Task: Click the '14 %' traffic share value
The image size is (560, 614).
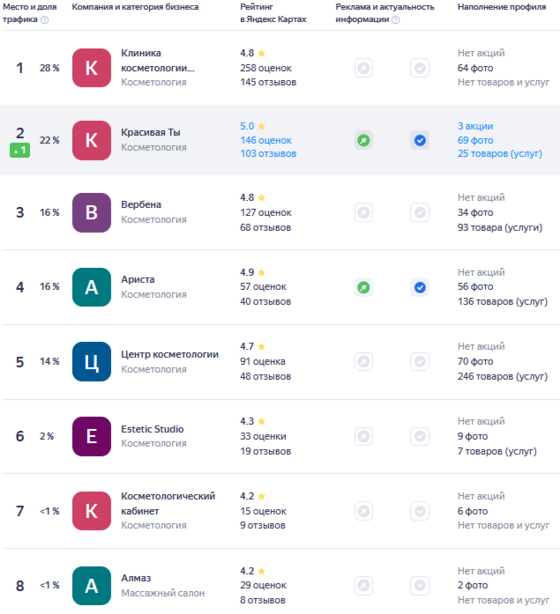Action: click(49, 361)
